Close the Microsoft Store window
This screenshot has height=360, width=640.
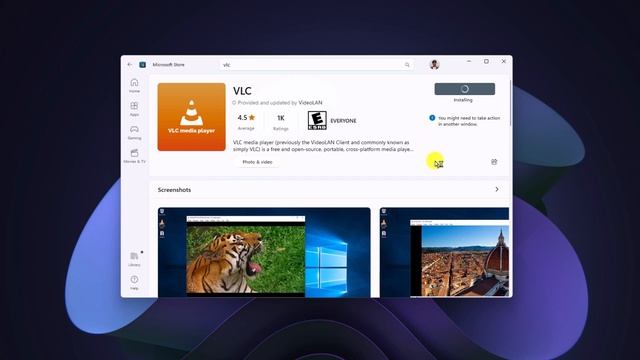click(504, 61)
